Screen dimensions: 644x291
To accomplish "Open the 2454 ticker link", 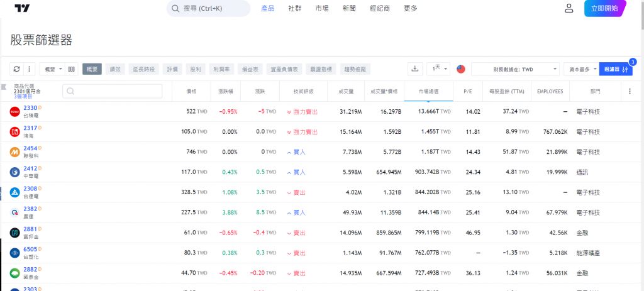I will (30, 148).
